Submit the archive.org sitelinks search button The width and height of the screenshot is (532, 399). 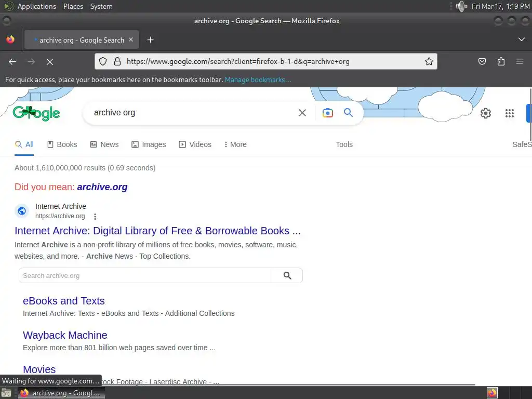(x=287, y=275)
